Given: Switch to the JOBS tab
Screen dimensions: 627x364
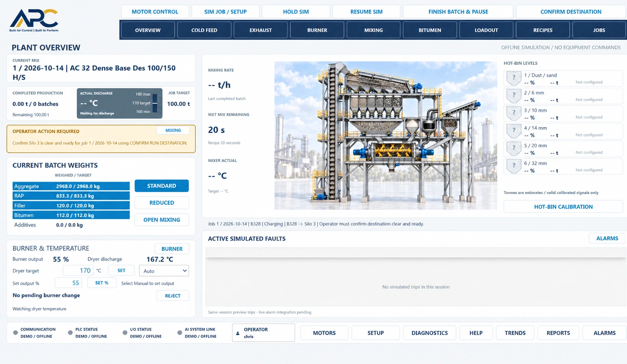Looking at the screenshot, I should click(x=599, y=30).
